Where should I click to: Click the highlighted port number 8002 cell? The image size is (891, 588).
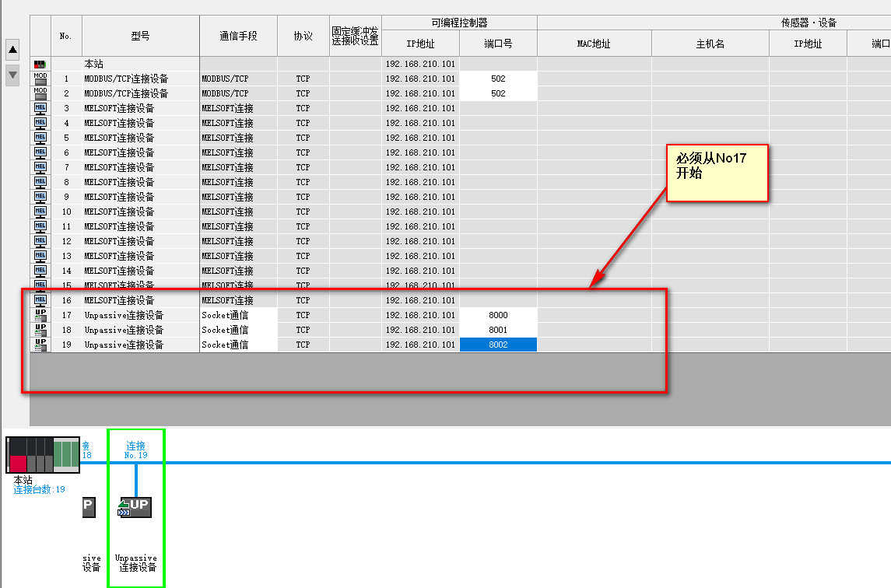[498, 345]
